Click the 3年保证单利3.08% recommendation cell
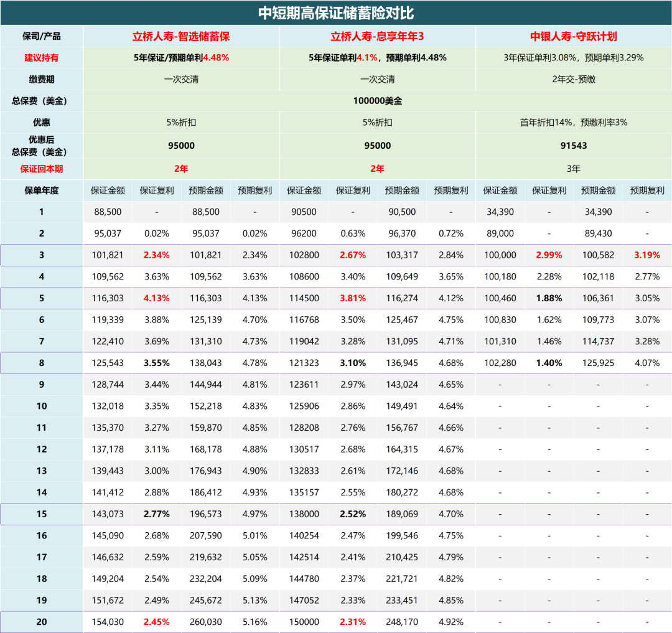This screenshot has height=633, width=672. (x=573, y=58)
